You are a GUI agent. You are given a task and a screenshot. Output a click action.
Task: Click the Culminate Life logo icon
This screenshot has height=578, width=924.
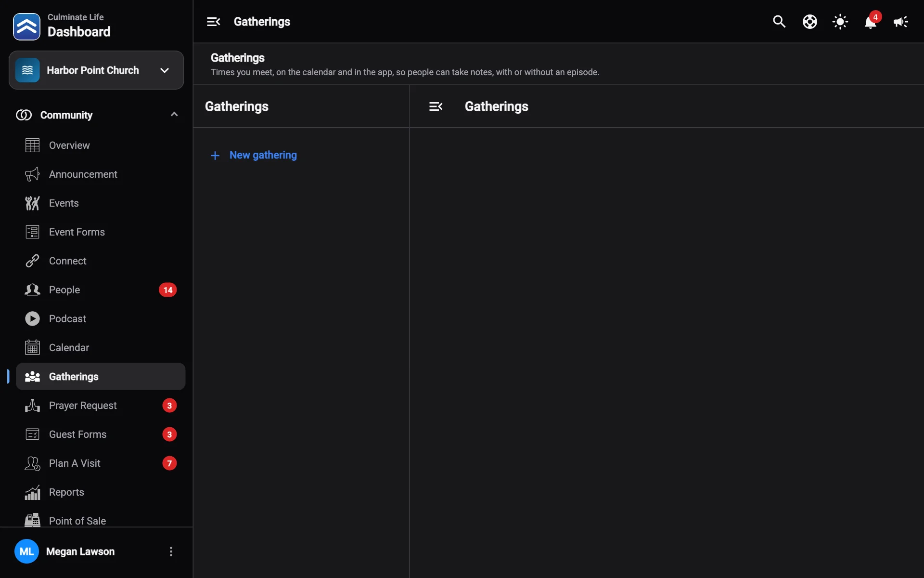pos(26,26)
